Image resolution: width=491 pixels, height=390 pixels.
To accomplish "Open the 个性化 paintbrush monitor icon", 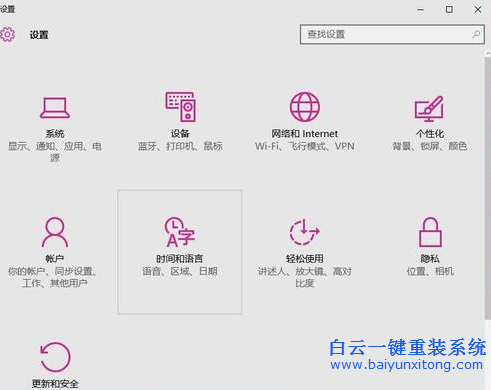I will click(429, 108).
